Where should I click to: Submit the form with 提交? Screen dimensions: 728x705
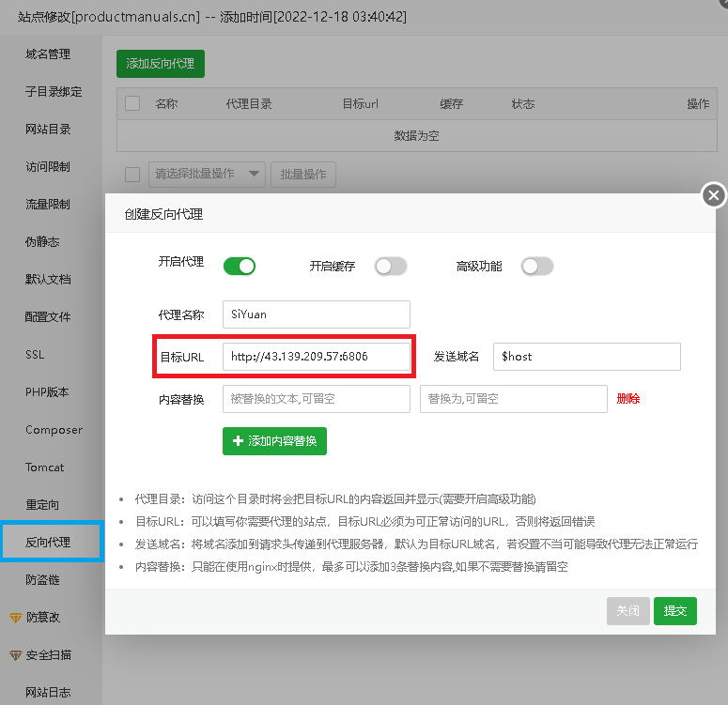675,611
